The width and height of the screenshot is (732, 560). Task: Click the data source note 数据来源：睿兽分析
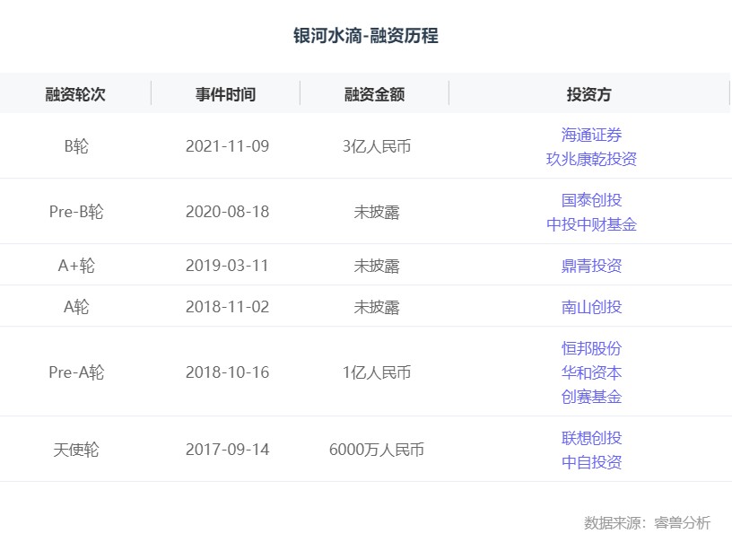point(647,522)
